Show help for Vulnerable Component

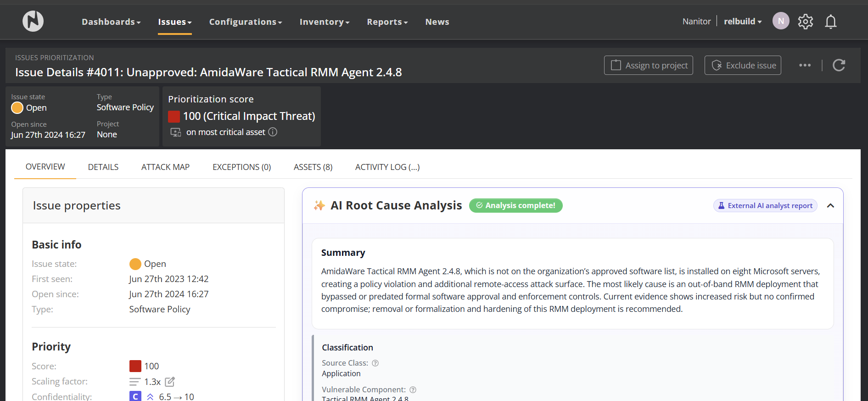click(413, 390)
